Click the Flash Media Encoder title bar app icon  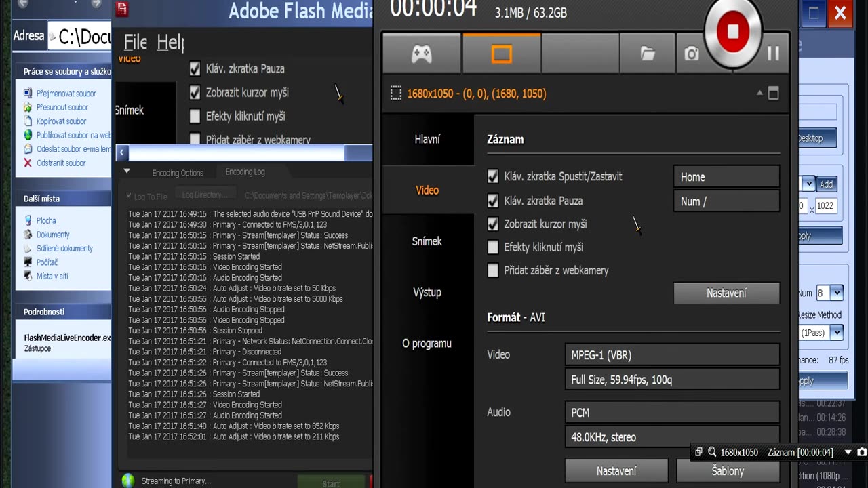[122, 9]
